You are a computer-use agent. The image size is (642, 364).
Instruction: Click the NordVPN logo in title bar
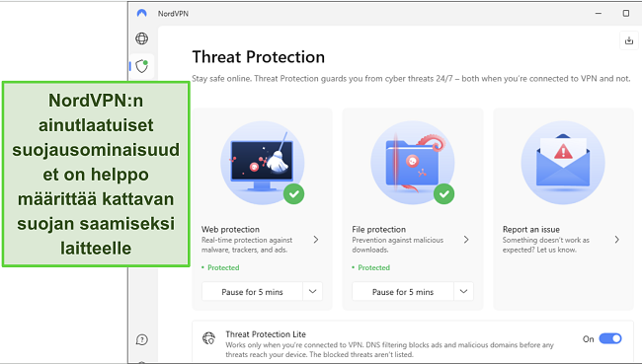pos(141,14)
